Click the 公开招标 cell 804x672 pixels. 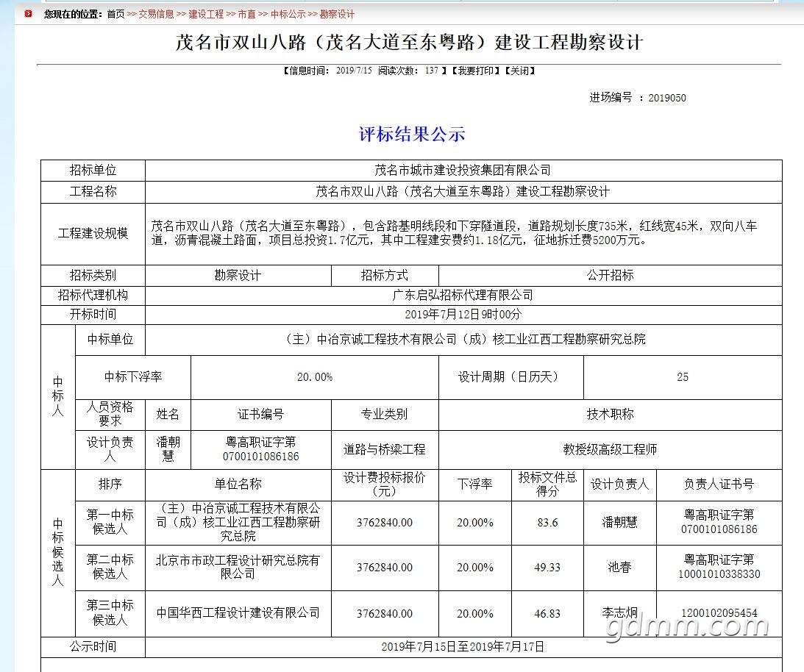[x=611, y=275]
